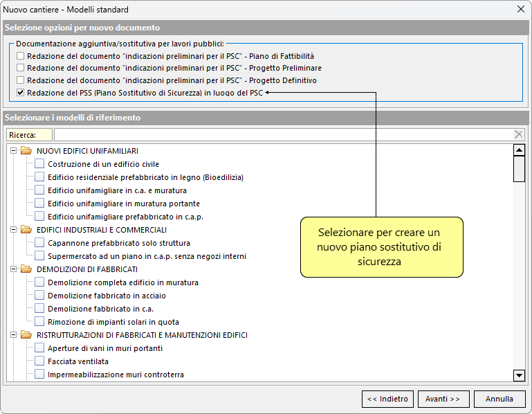532x414 pixels.
Task: Click the scroll-down arrow of the model list
Action: coord(519,375)
